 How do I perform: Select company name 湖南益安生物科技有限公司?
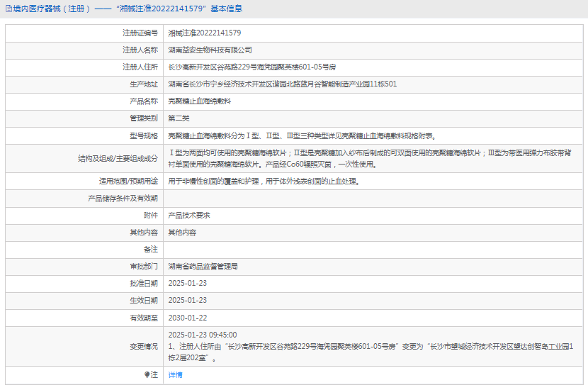[x=210, y=50]
